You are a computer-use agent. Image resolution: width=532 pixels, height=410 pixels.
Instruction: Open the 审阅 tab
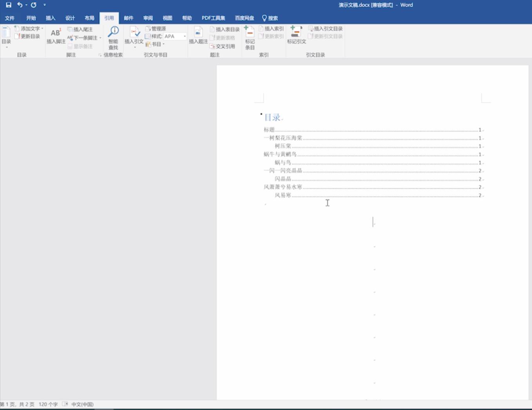[x=148, y=18]
